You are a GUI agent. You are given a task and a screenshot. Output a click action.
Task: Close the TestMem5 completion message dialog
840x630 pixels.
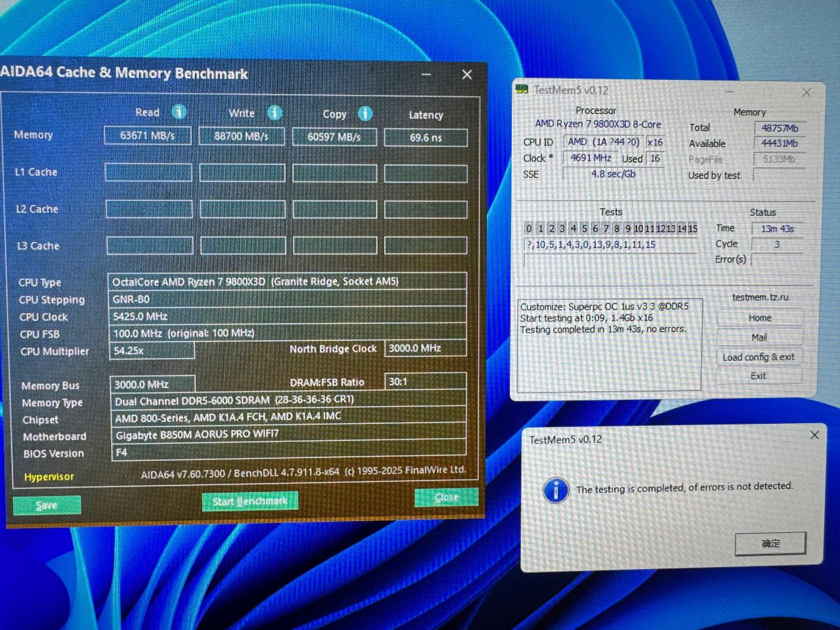pyautogui.click(x=814, y=434)
